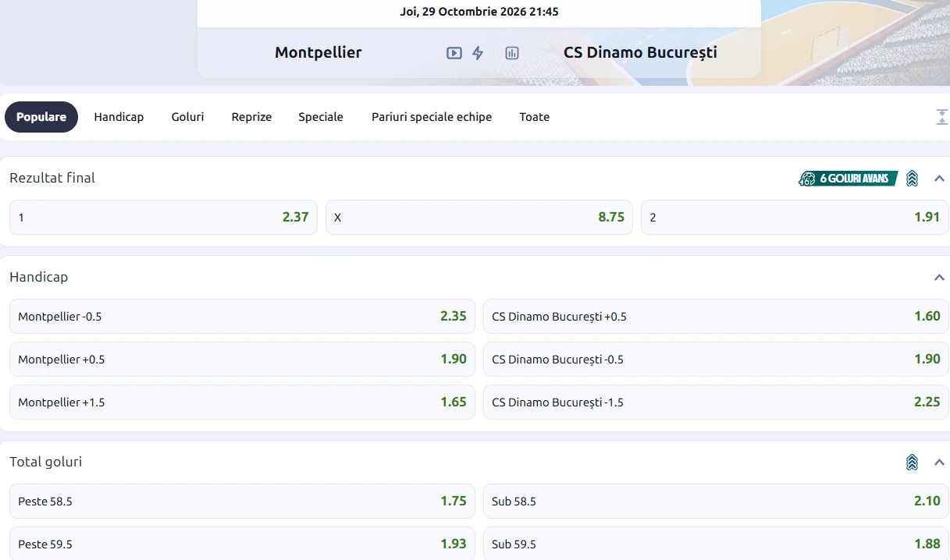This screenshot has width=950, height=560.
Task: Select Montpellier +1.5 at 1.65
Action: point(242,402)
